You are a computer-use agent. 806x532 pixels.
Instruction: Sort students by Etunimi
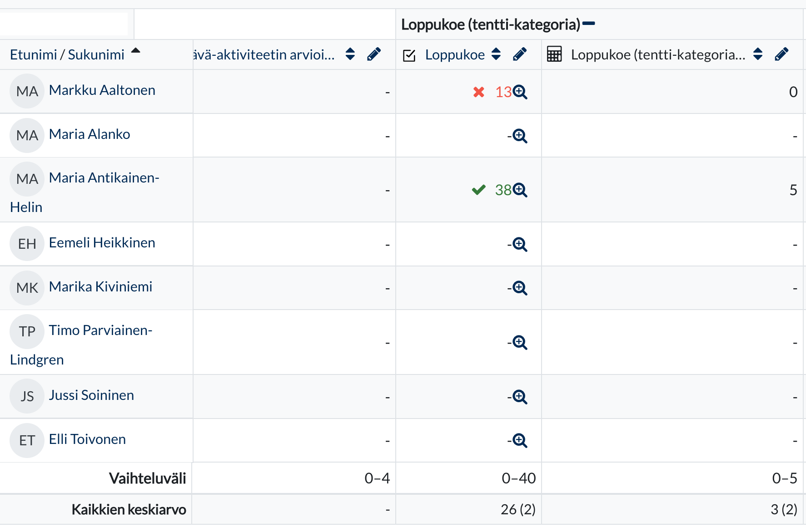[32, 55]
